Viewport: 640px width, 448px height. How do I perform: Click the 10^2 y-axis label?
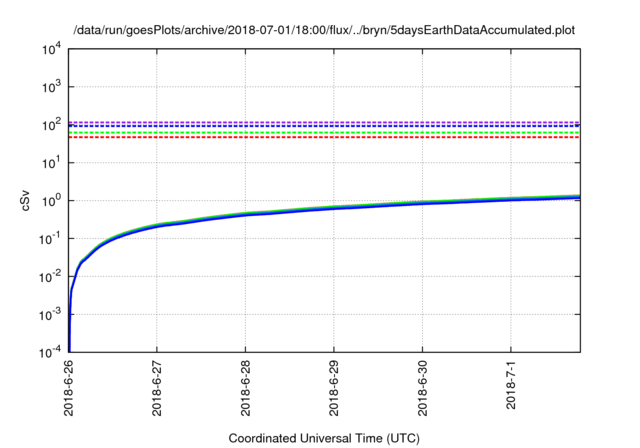[x=52, y=125]
